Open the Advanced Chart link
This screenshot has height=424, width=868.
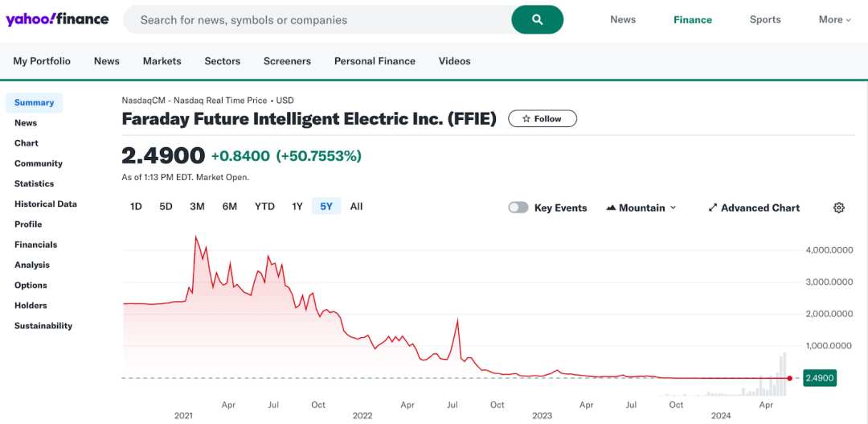click(754, 208)
